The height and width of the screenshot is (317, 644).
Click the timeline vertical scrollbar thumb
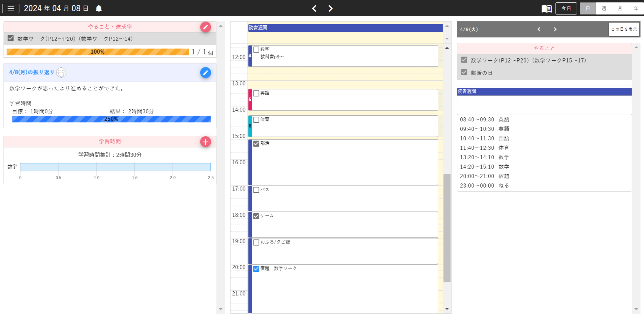tap(447, 228)
